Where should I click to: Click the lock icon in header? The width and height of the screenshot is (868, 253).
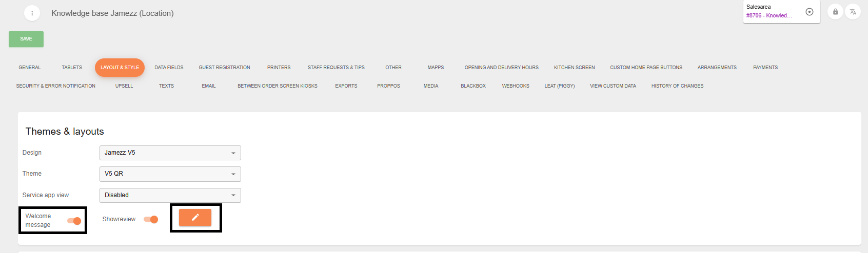835,12
